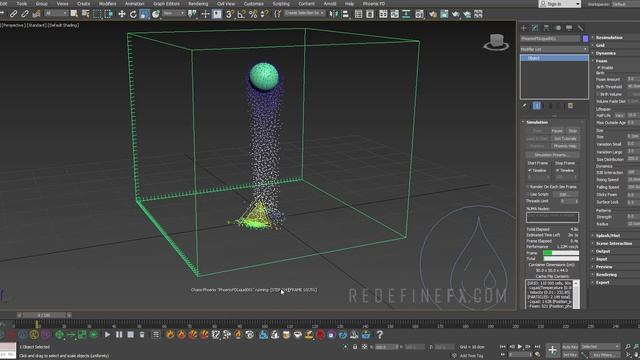Toggle the Foam Enable checkbox
This screenshot has height=360, width=640.
[599, 68]
